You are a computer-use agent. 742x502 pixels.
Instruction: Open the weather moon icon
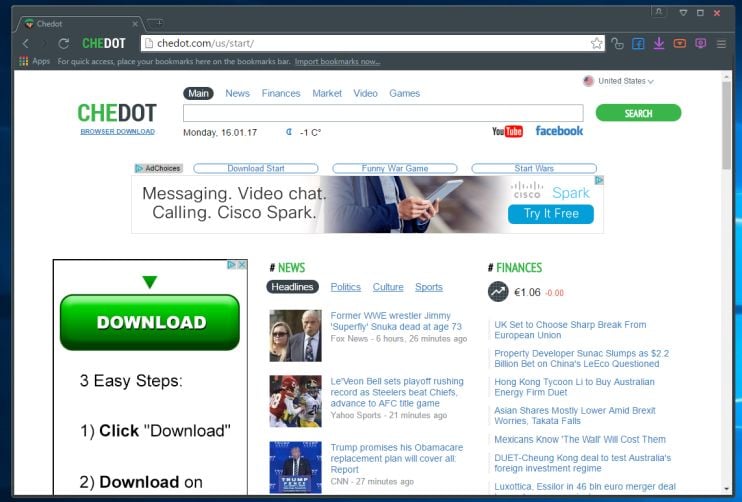click(289, 132)
